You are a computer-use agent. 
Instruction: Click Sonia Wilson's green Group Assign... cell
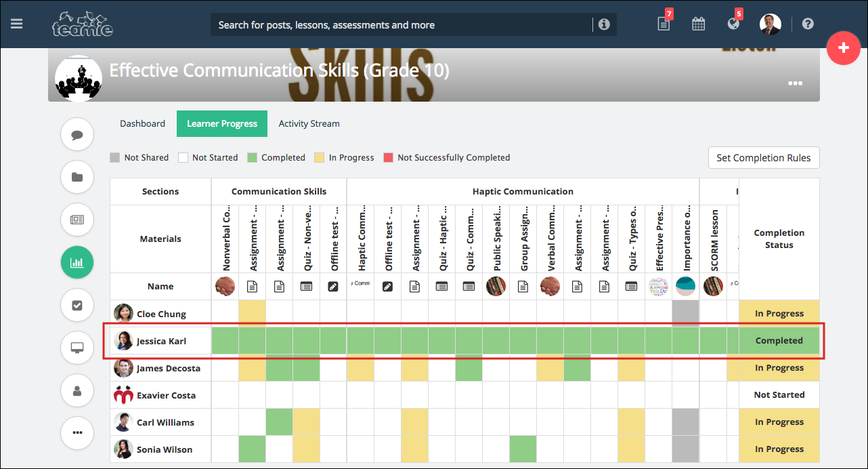[523, 449]
